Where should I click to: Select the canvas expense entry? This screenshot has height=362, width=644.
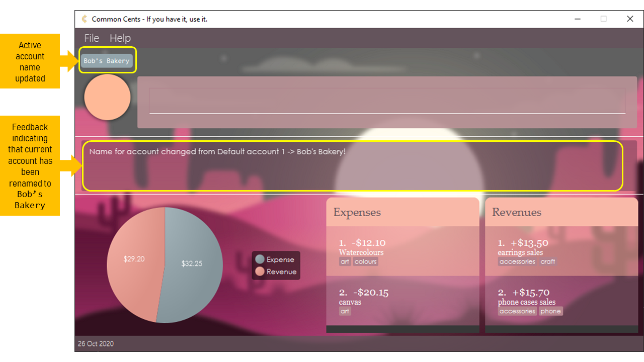[403, 301]
